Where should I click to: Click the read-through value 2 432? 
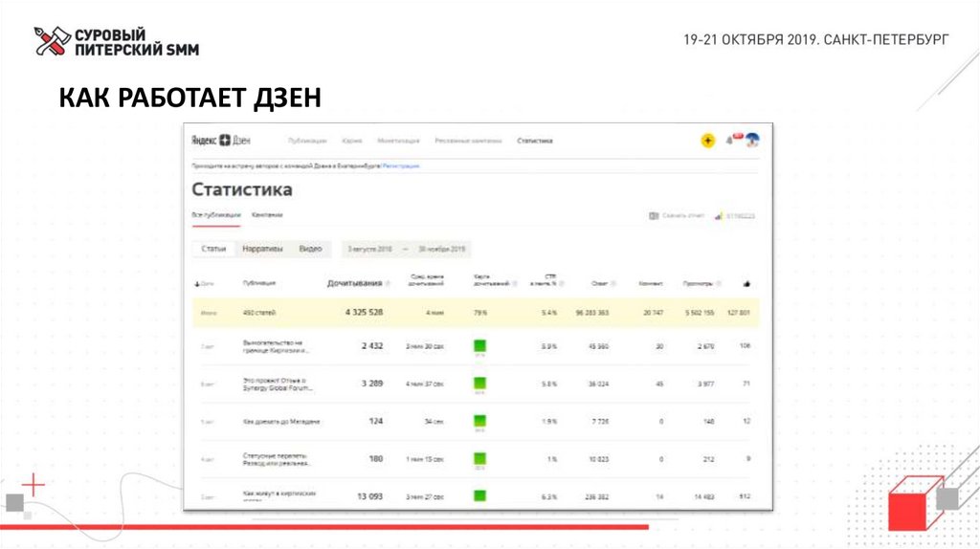pyautogui.click(x=372, y=346)
